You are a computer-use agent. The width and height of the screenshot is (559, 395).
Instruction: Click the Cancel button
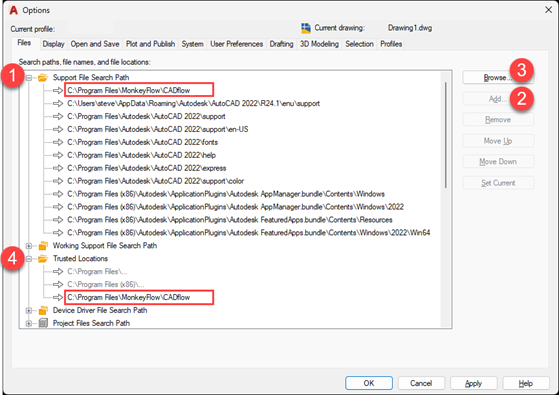pyautogui.click(x=421, y=383)
